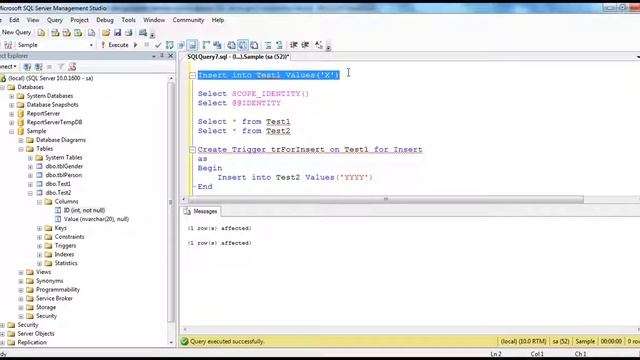Click the Debug play arrow icon

pos(136,45)
